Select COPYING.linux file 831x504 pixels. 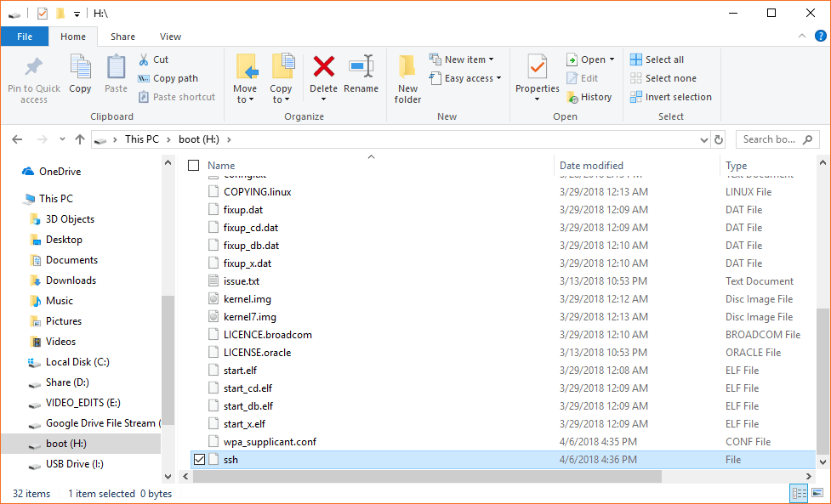pos(258,192)
